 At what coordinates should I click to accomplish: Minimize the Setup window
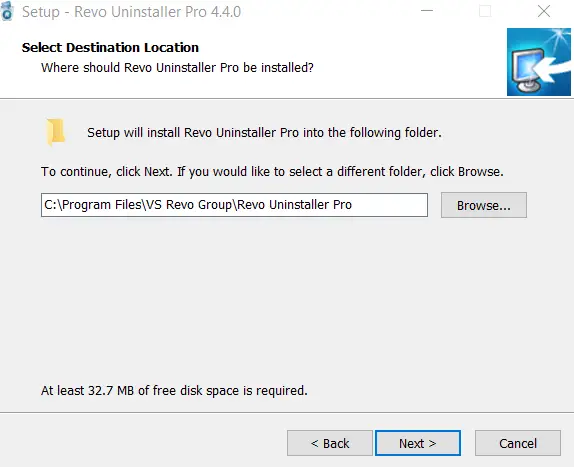click(x=427, y=11)
